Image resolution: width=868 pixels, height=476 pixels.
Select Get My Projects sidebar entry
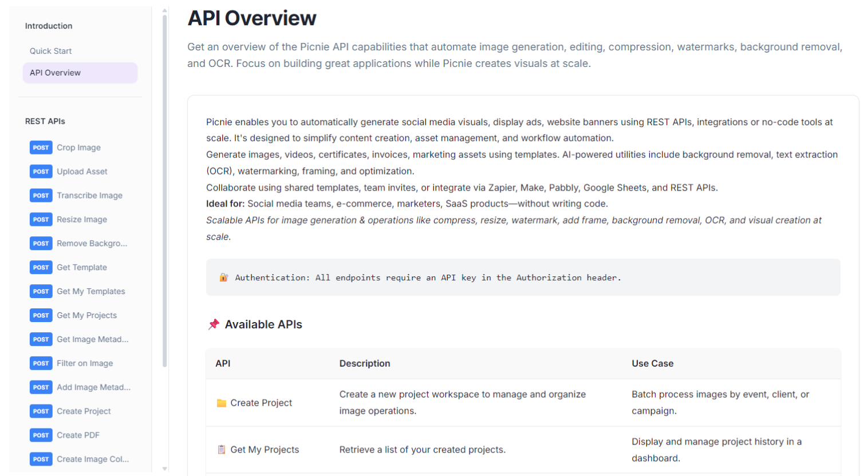click(86, 316)
